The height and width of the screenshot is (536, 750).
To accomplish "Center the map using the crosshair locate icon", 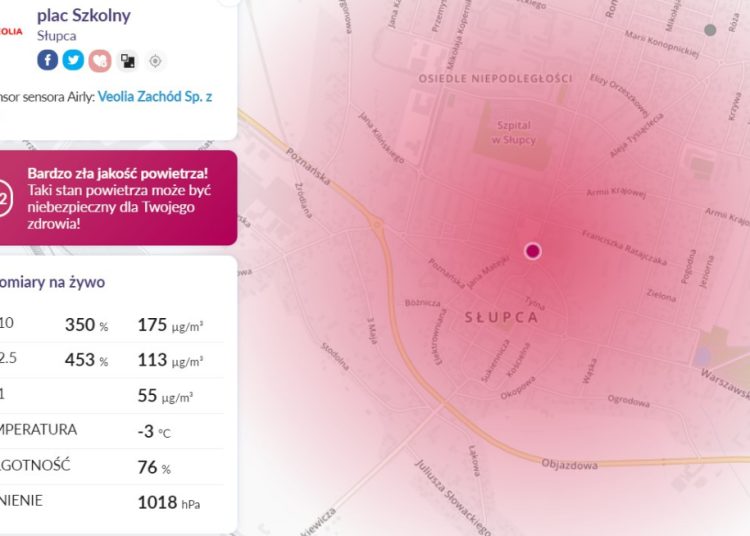I will click(155, 61).
